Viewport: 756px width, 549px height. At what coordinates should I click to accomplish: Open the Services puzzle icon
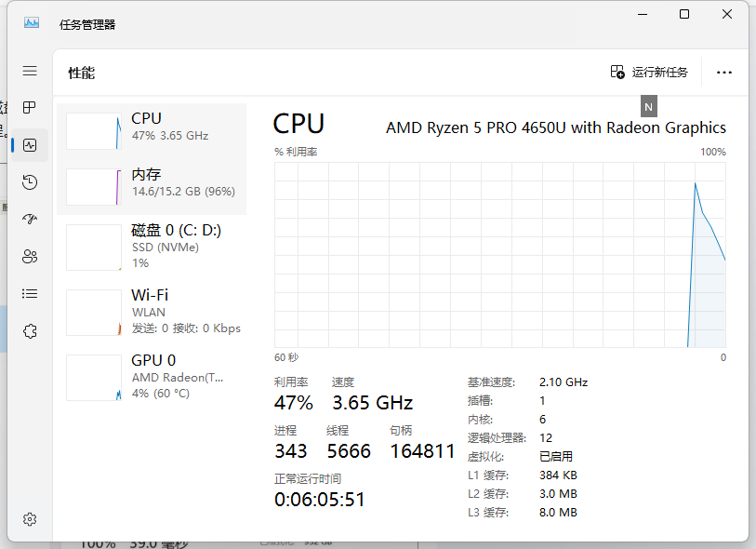click(30, 331)
